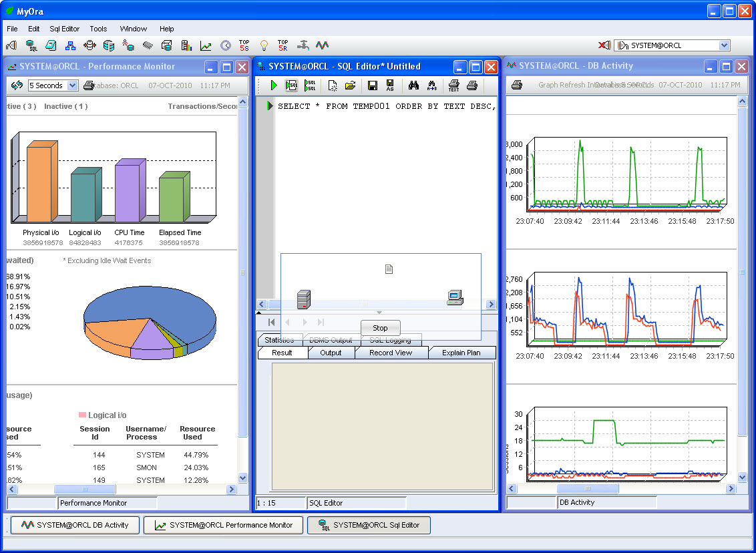Screen dimensions: 756x553
Task: Open the Edit menu
Action: coord(34,29)
